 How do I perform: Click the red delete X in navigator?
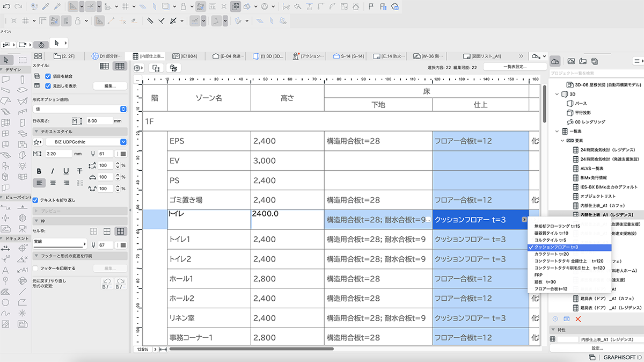[579, 319]
